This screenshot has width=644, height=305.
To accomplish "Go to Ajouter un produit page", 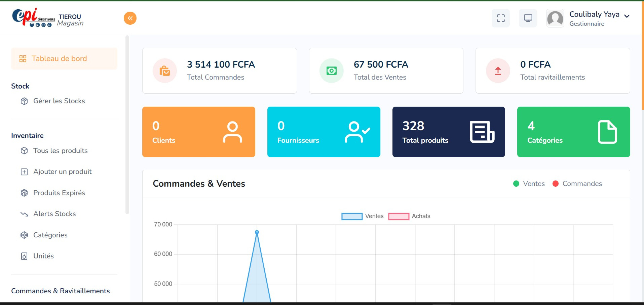I will pos(62,171).
